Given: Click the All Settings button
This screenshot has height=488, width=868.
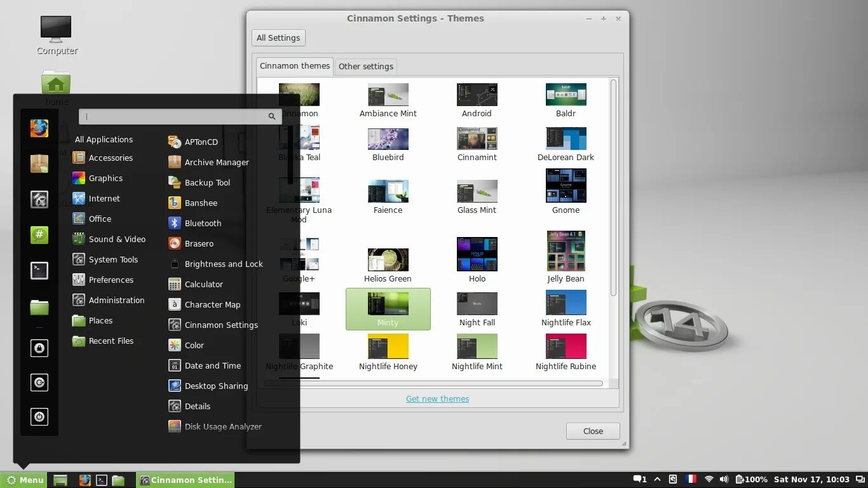Looking at the screenshot, I should [x=278, y=37].
